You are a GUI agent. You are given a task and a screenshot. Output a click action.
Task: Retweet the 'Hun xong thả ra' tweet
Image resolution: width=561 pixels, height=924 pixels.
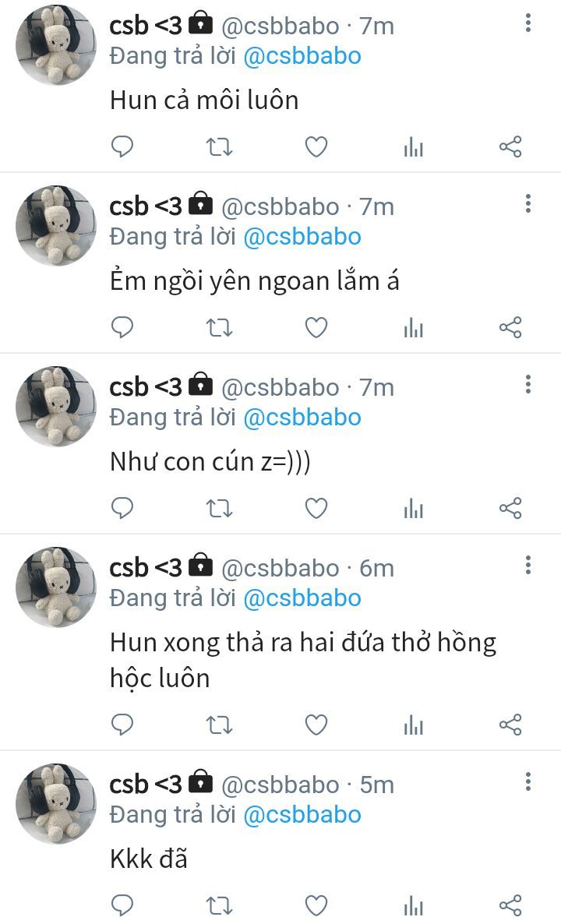219,725
